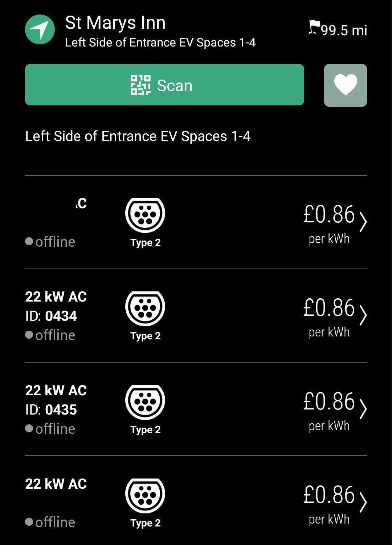Open St Marys Inn title
Screen dimensions: 392x545
click(115, 23)
